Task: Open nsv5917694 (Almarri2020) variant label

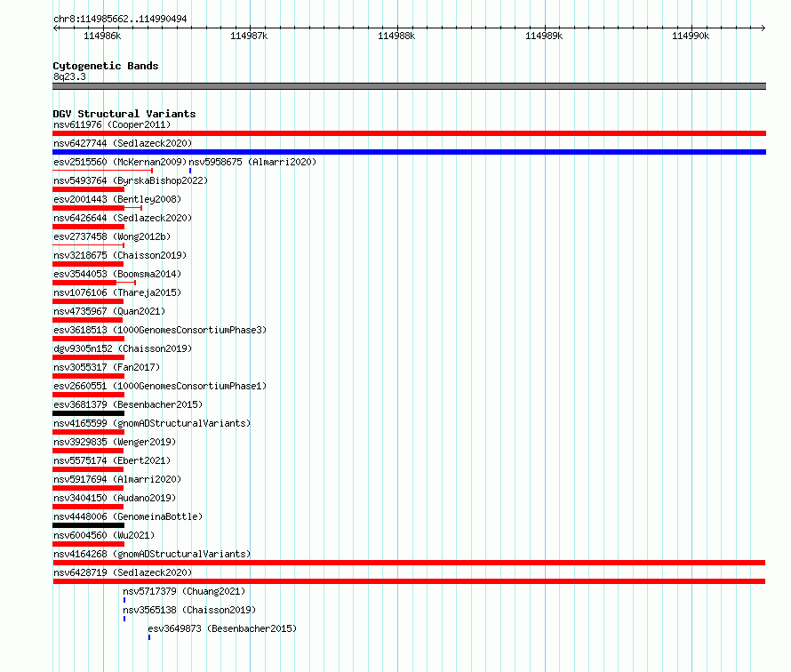Action: coord(117,479)
